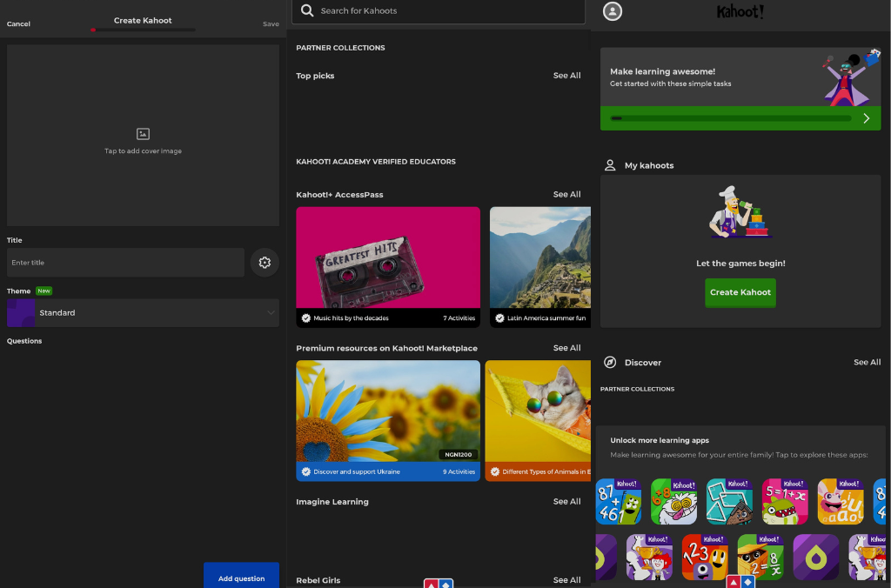Click the getting-started progress bar on green strip

[731, 118]
